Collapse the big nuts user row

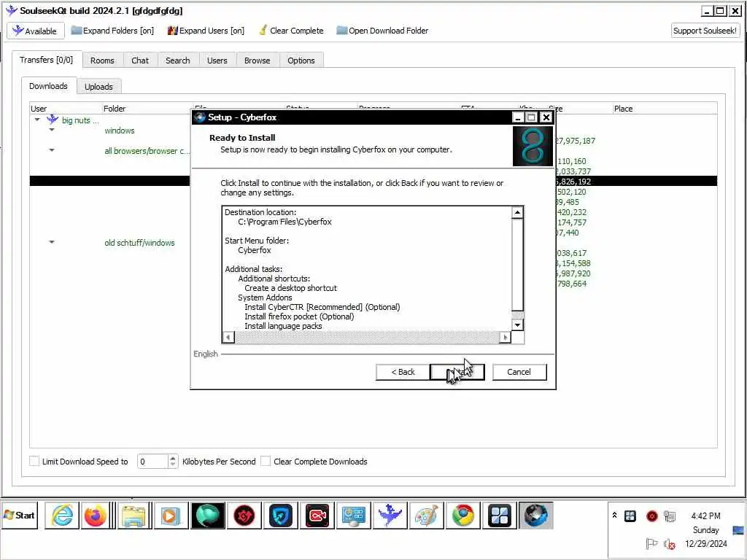(37, 120)
